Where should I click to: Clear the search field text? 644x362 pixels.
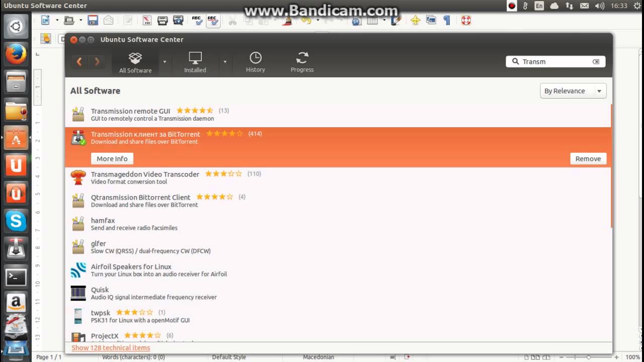[x=596, y=61]
